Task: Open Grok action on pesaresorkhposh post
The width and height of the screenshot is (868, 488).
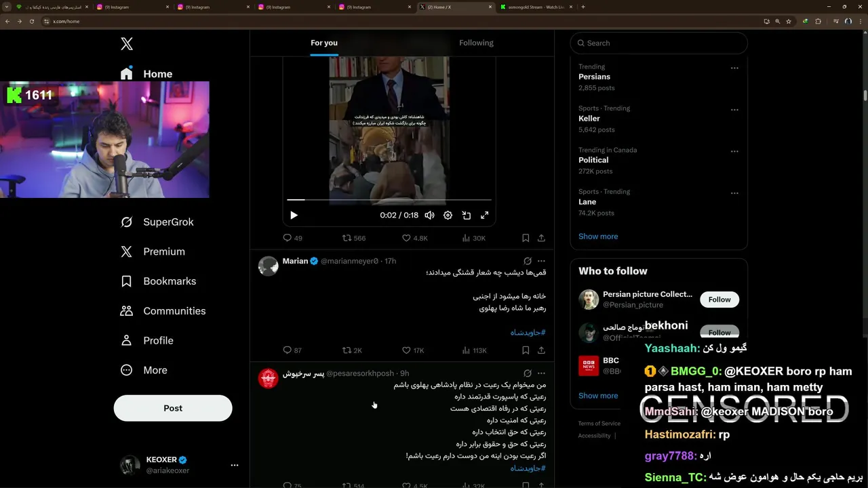Action: (x=528, y=373)
